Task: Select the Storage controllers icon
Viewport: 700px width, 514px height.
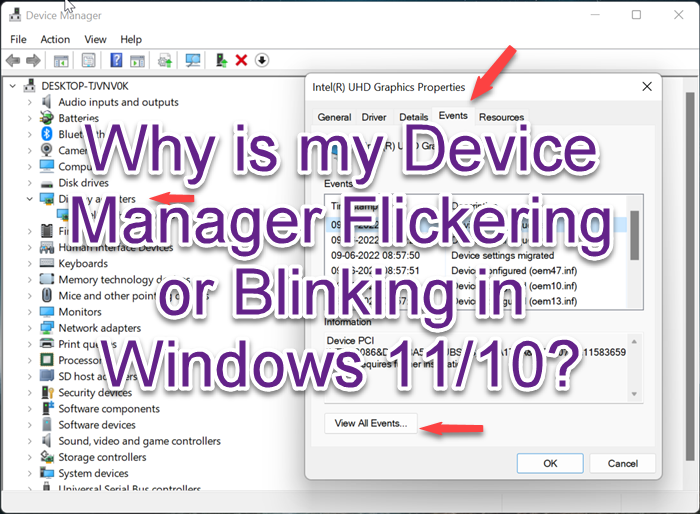Action: tap(46, 457)
